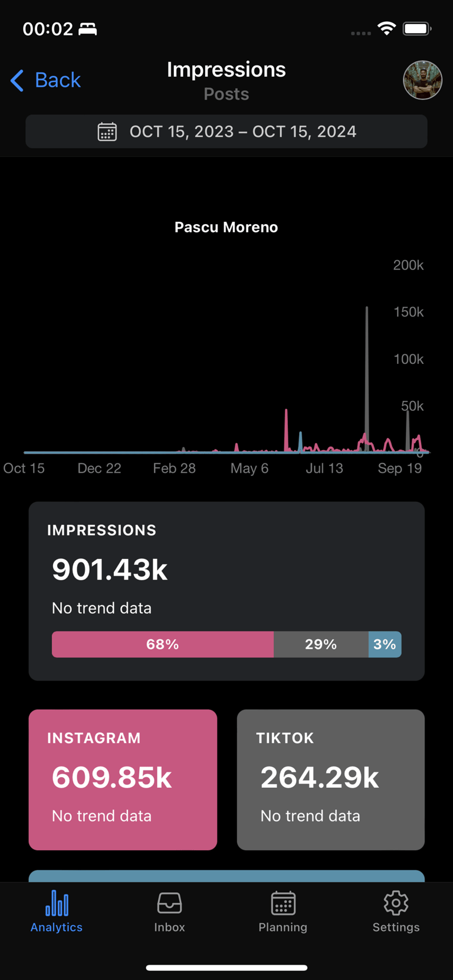This screenshot has height=980, width=453.
Task: Tap the Jul 13 axis label
Action: pos(324,468)
